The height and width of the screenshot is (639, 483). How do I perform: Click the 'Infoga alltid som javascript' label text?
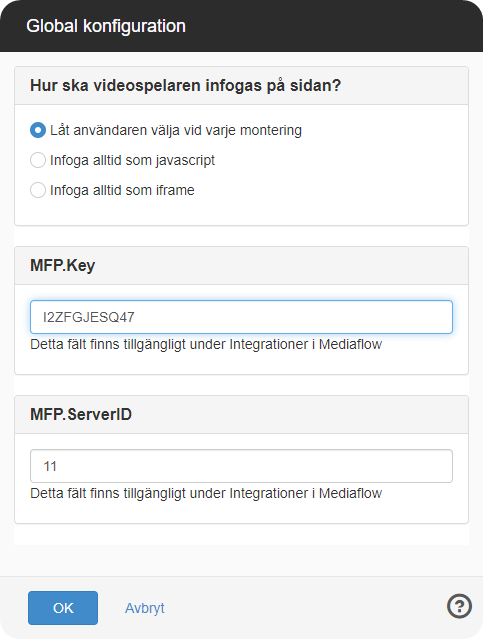(x=132, y=160)
